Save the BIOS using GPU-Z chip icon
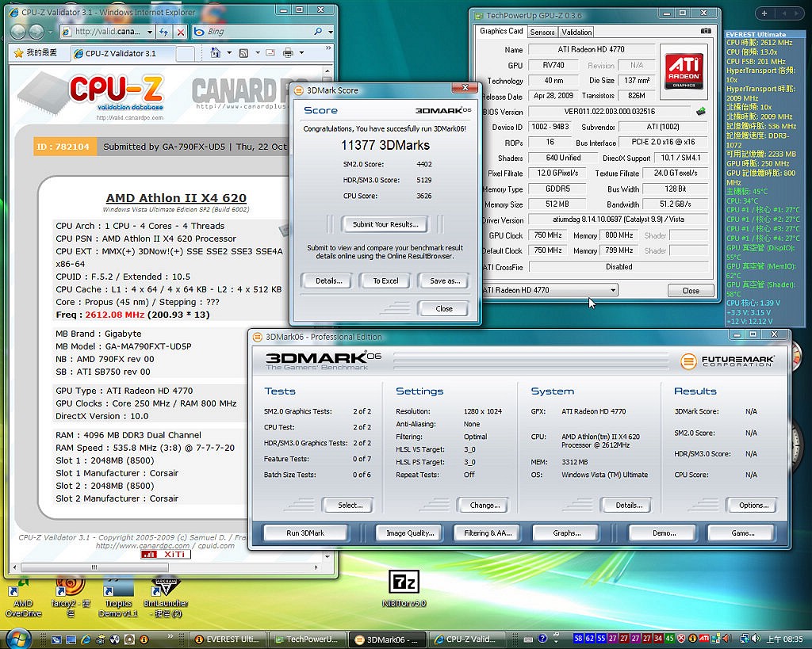 701,111
